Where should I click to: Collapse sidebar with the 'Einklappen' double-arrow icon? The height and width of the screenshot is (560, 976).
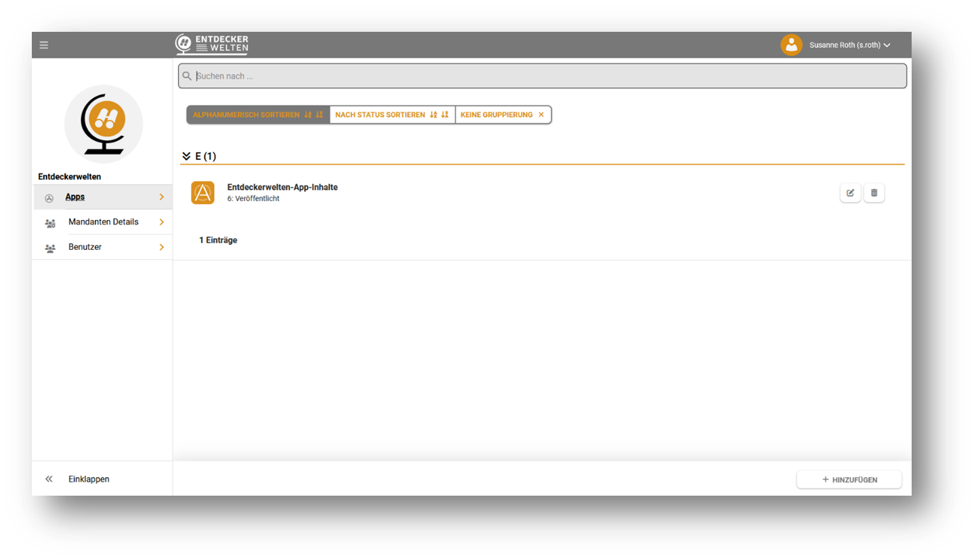(x=49, y=479)
